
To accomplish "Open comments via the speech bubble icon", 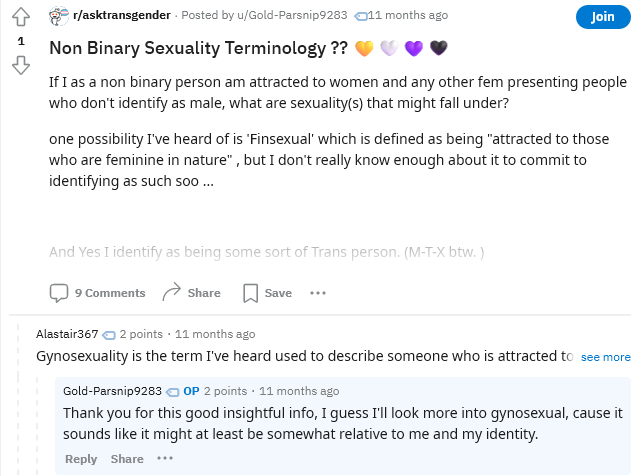I will (x=59, y=293).
